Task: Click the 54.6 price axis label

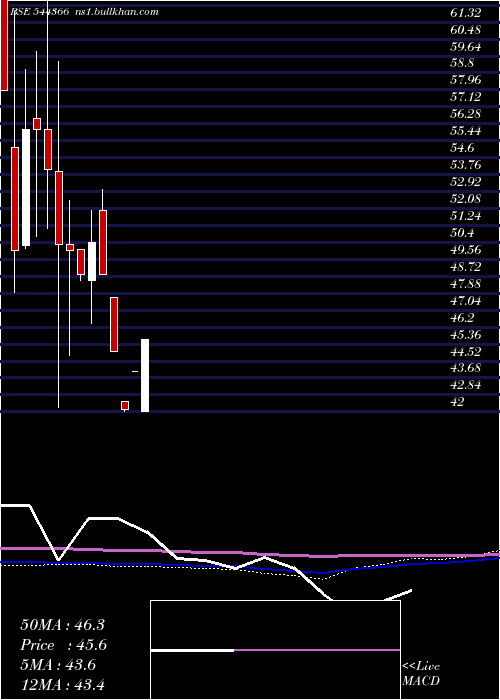Action: coord(463,148)
